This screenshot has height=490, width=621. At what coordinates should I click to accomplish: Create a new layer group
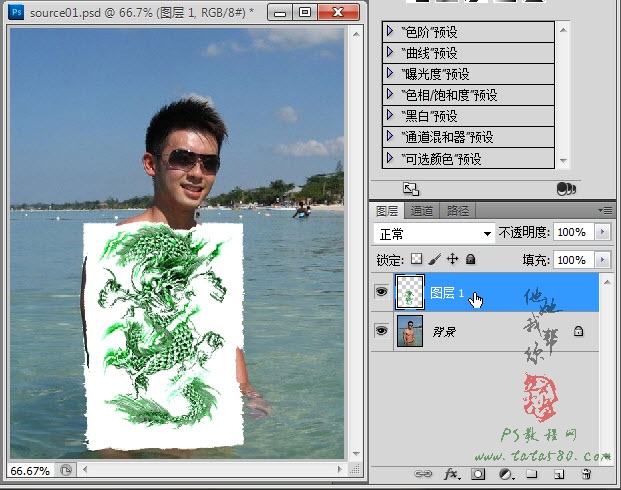(532, 474)
